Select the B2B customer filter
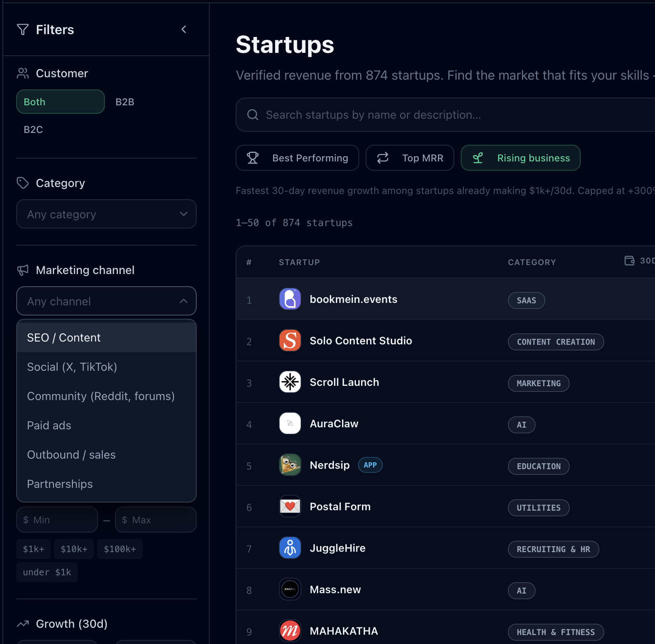 pos(125,102)
